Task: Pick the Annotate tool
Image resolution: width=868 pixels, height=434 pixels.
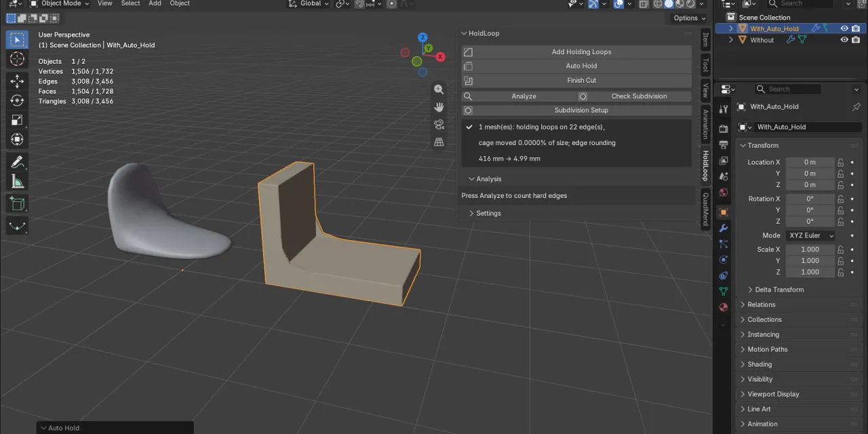Action: pos(17,162)
